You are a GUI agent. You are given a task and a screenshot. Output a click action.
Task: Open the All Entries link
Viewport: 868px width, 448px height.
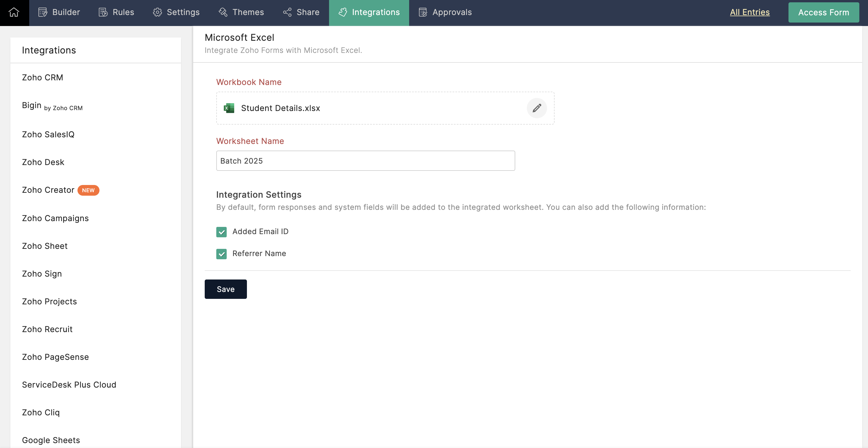[x=750, y=12]
